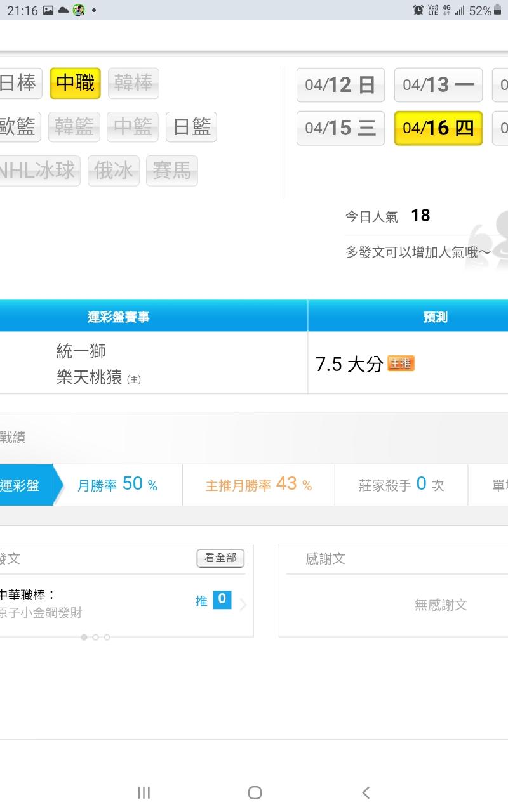The image size is (508, 812).
Task: Tap the alarm icon in status bar
Action: tap(418, 10)
